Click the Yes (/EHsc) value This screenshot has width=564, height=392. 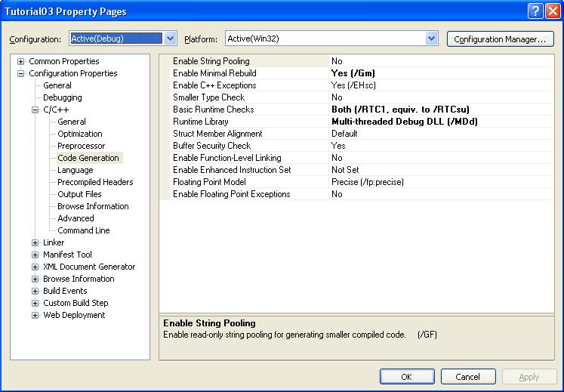(x=353, y=85)
